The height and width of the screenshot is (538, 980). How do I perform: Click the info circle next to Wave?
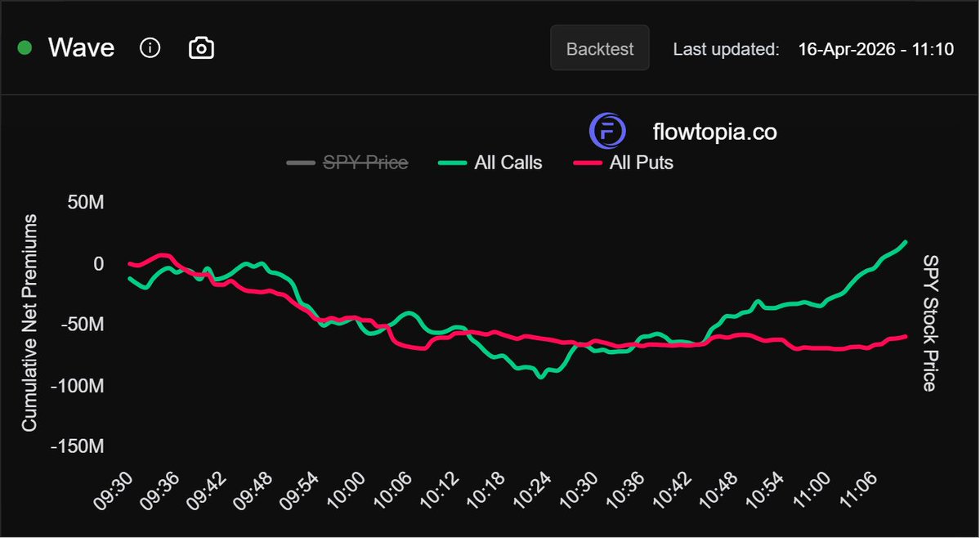tap(150, 47)
